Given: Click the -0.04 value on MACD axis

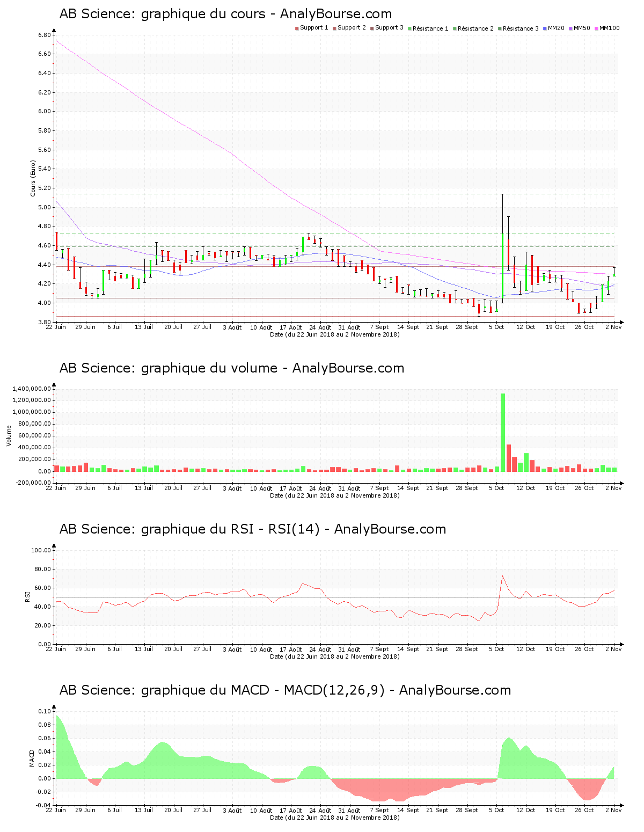Looking at the screenshot, I should (43, 805).
